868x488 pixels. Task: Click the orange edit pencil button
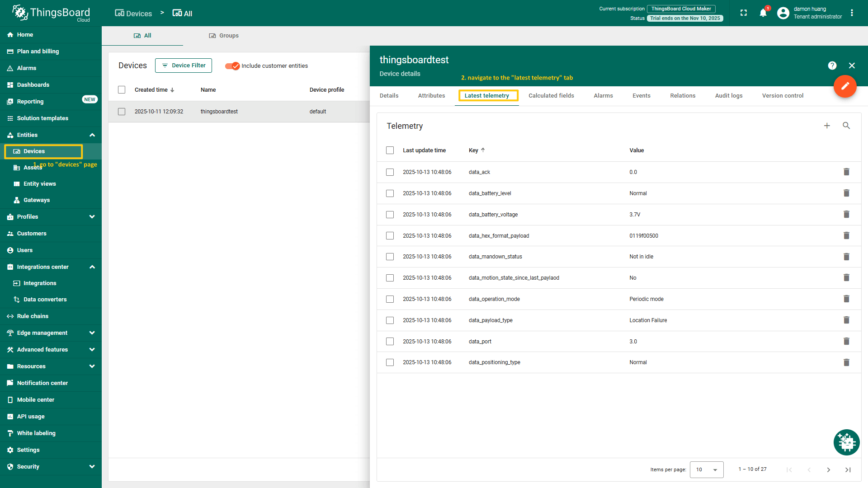844,86
